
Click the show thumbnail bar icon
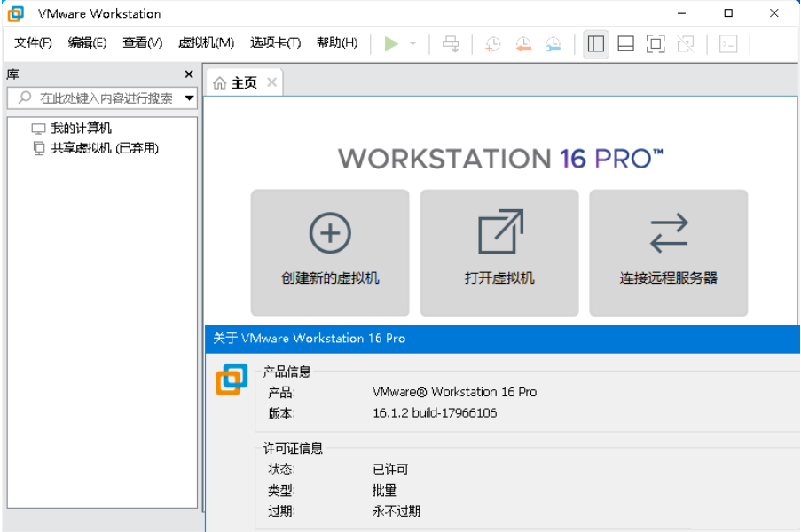(x=625, y=43)
